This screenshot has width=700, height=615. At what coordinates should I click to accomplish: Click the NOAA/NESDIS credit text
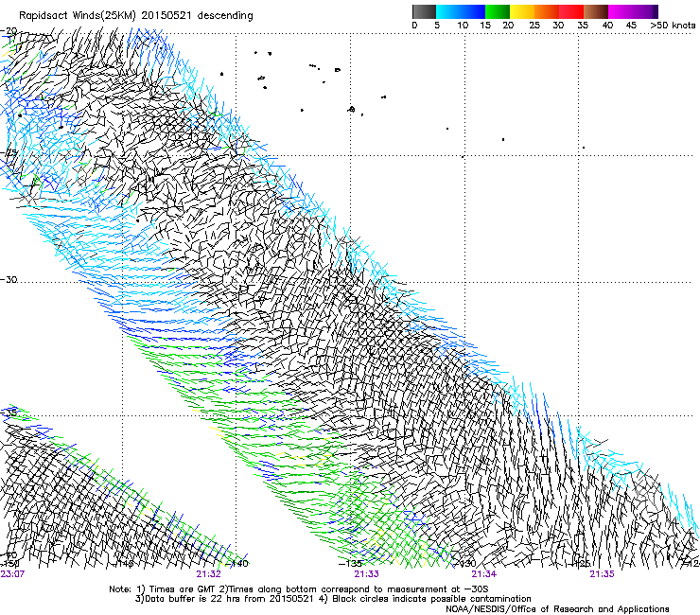pos(557,608)
